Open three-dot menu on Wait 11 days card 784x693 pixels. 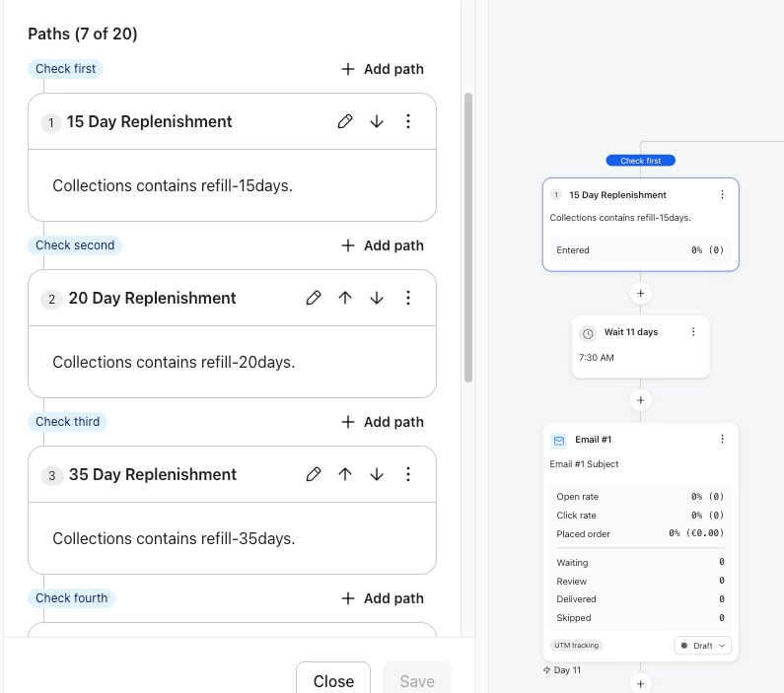[x=693, y=332]
